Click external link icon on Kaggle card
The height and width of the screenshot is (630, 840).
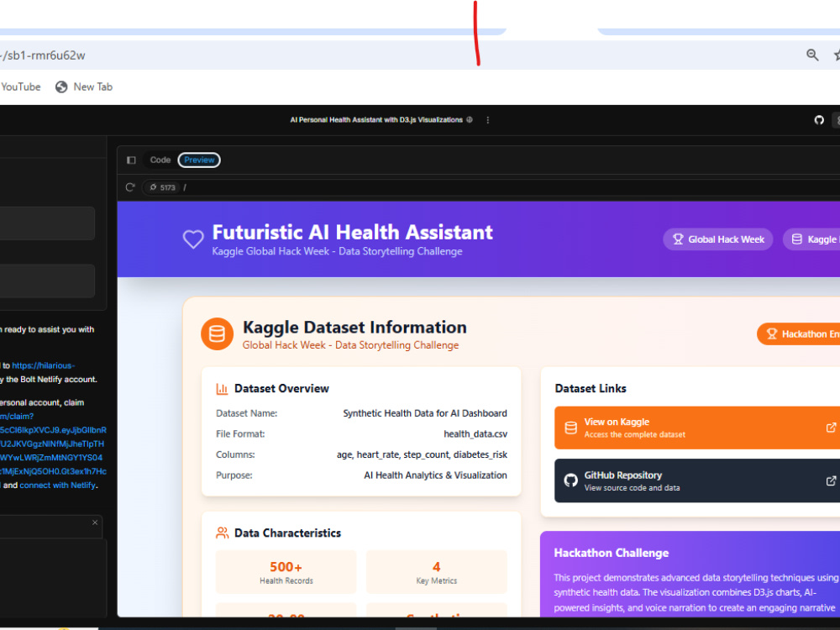831,428
